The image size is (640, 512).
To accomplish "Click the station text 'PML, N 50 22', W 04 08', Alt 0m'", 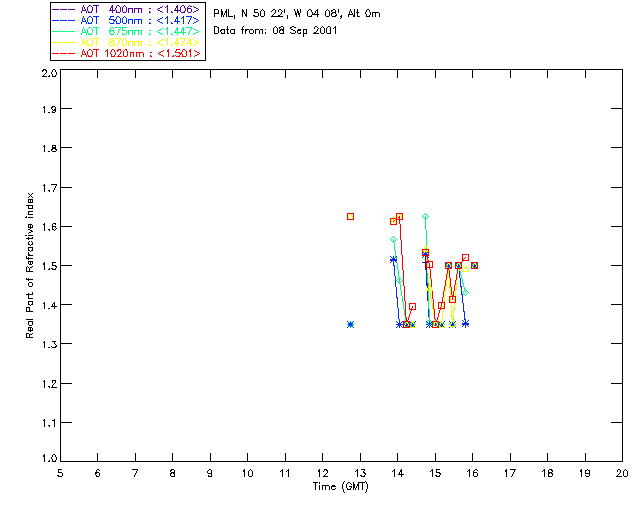I will coord(297,13).
